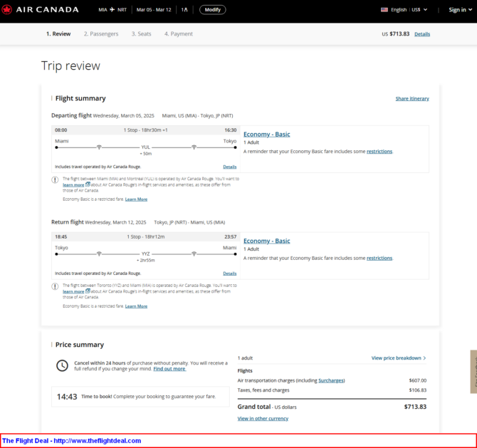Click the Air Canada maple leaf logo
The height and width of the screenshot is (448, 477).
(x=6, y=10)
